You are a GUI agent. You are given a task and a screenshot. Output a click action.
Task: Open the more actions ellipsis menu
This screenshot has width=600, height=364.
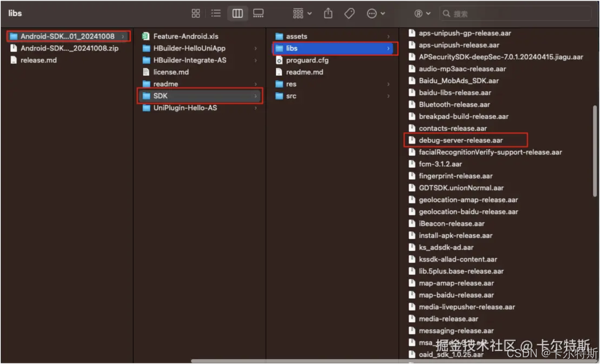point(376,13)
